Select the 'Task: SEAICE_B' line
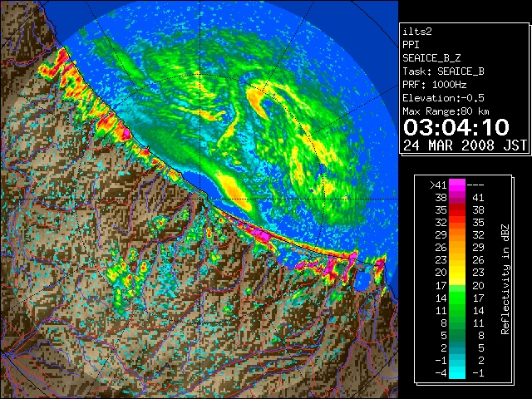The image size is (532, 399). (x=443, y=71)
